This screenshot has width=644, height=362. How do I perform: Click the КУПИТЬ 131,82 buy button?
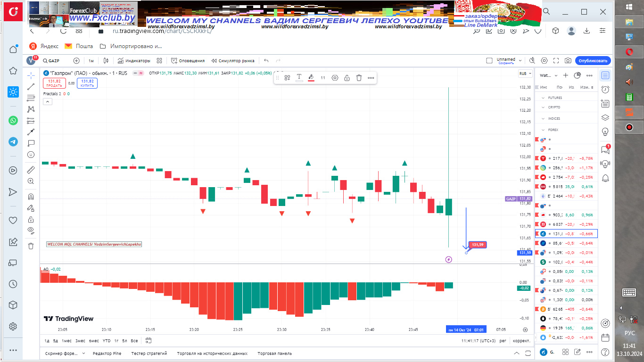[87, 83]
